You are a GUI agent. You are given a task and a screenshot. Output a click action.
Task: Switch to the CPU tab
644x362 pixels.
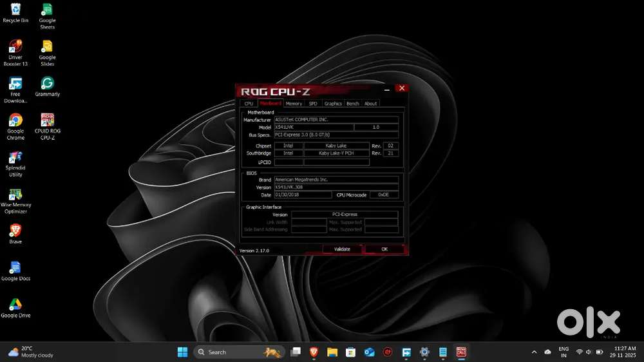(x=249, y=104)
